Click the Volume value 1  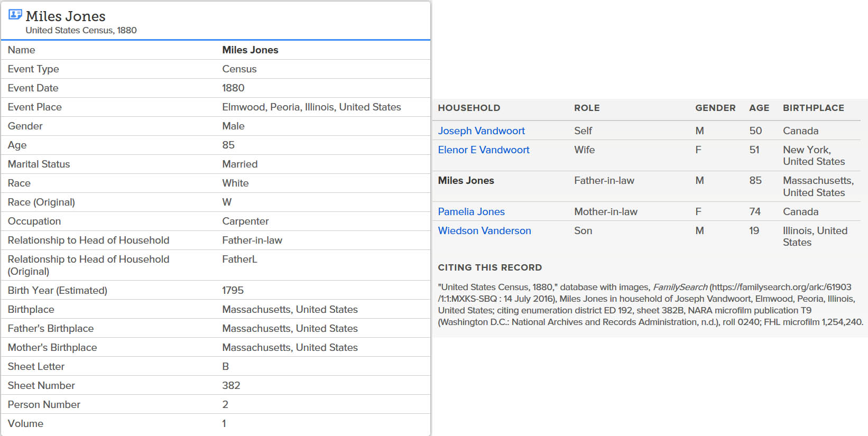click(224, 423)
